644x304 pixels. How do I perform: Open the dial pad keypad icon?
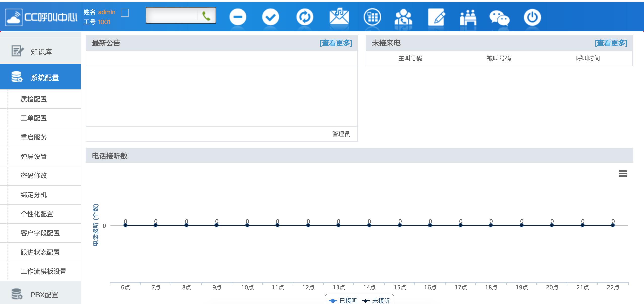[x=372, y=17]
